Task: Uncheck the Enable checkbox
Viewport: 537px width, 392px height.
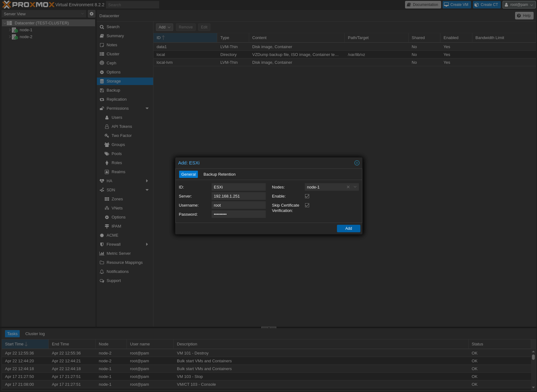Action: 307,196
